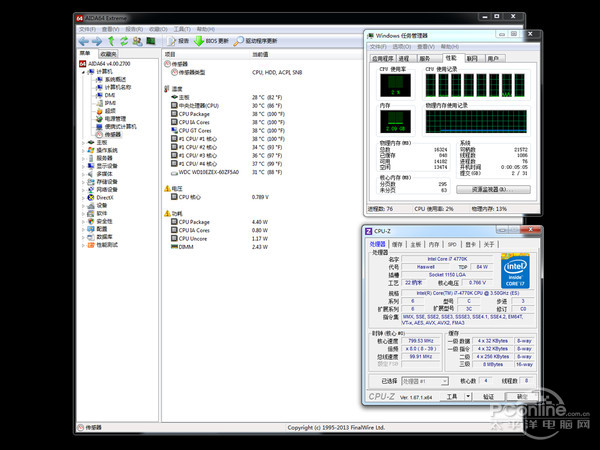Screen dimensions: 600x450
Task: Select the DIMM power row
Action: click(x=219, y=247)
